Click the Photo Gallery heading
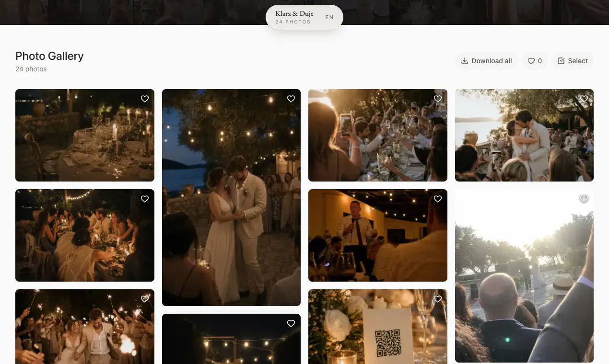Image resolution: width=609 pixels, height=364 pixels. 49,56
